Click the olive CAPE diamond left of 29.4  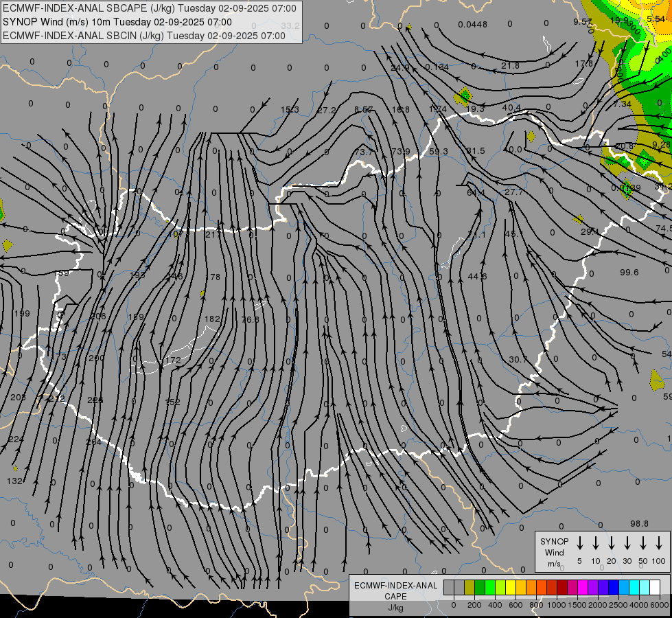click(578, 220)
